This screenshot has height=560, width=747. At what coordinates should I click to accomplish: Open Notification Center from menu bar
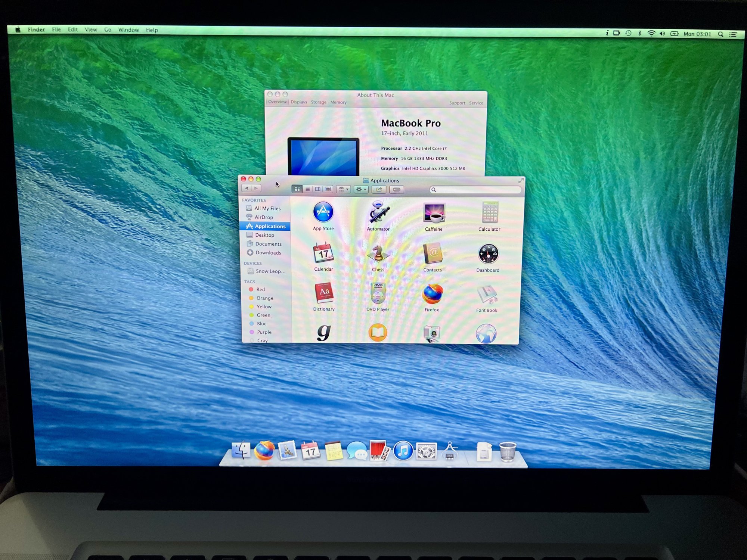pyautogui.click(x=733, y=34)
